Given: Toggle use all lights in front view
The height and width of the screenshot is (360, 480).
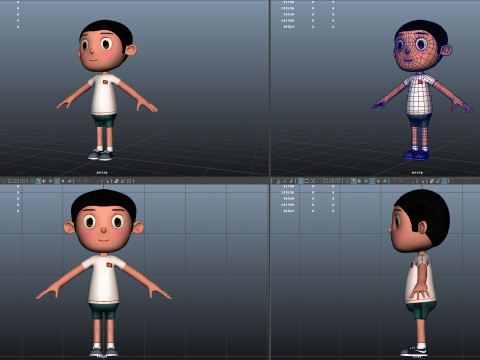Looking at the screenshot, I should (x=63, y=181).
